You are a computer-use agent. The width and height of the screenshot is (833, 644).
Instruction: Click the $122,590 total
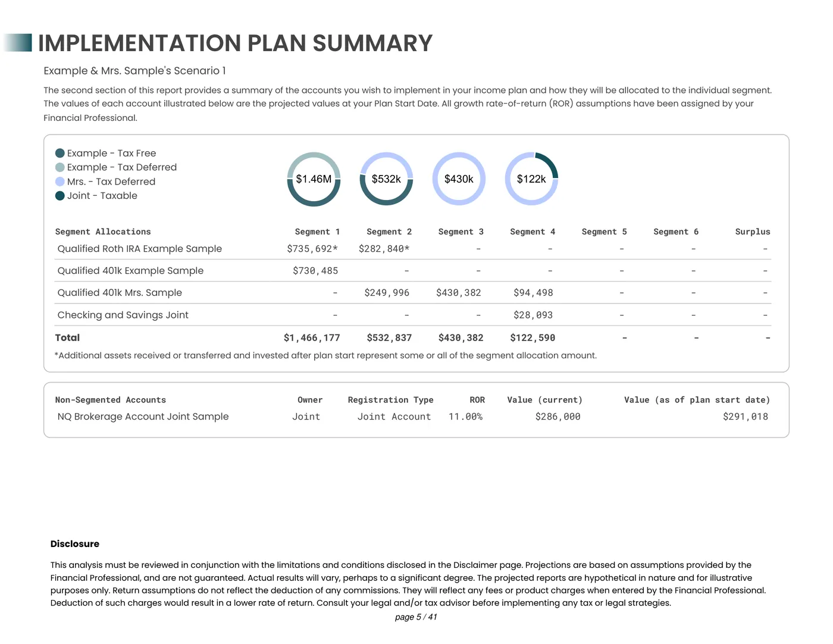pos(533,338)
